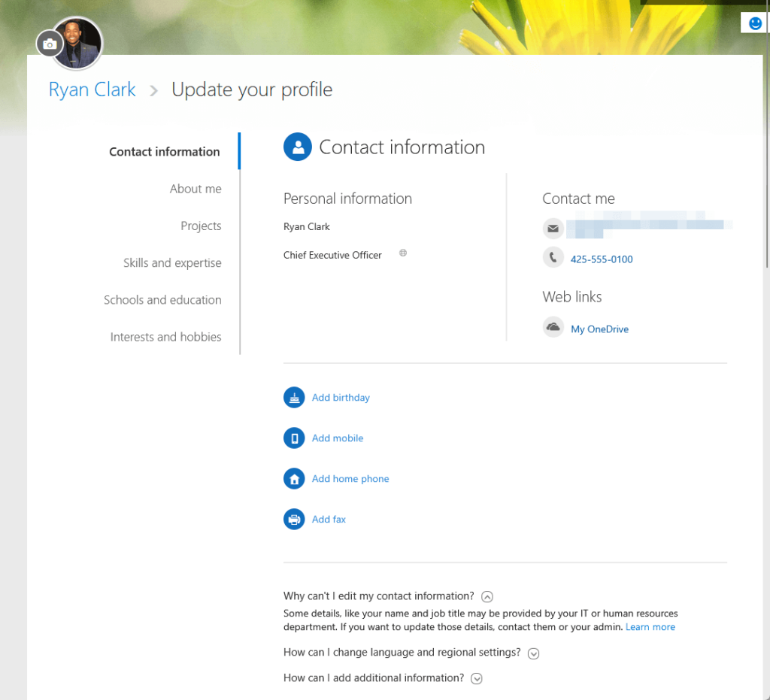770x700 pixels.
Task: Click the 'Update your profile' title
Action: (x=252, y=89)
